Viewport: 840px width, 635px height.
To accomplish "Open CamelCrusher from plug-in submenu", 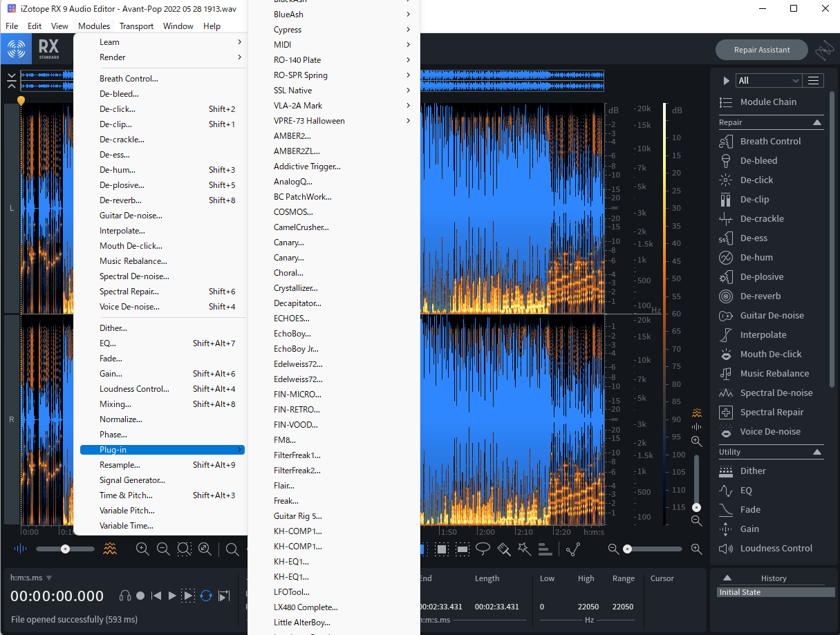I will (301, 227).
